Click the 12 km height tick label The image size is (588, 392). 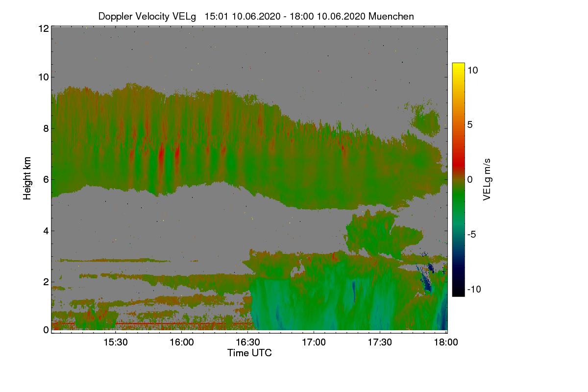click(x=43, y=28)
